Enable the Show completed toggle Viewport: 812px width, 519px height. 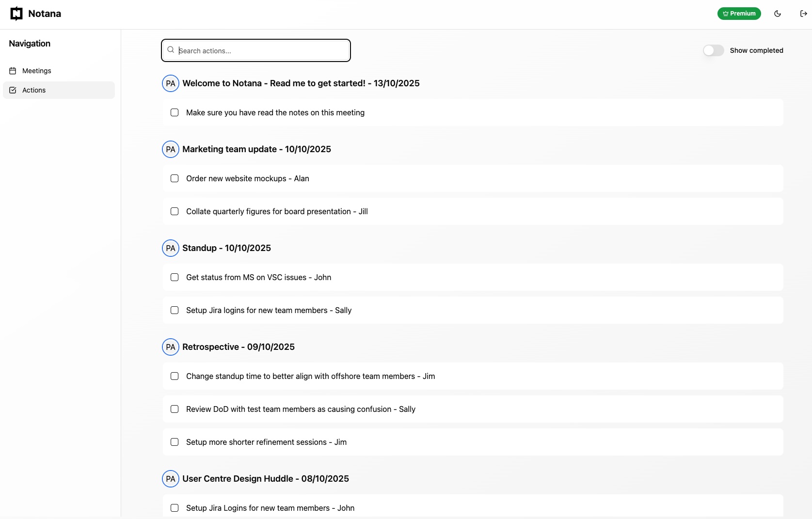pos(713,50)
